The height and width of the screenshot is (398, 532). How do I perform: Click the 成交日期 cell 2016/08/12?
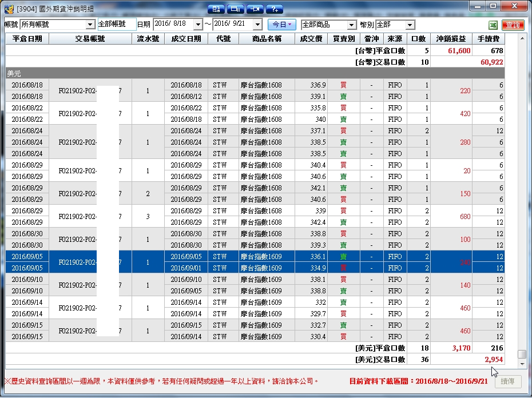coord(186,97)
